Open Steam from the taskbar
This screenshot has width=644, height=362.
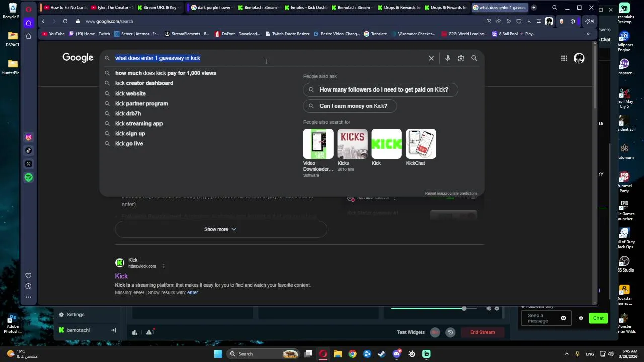(382, 354)
